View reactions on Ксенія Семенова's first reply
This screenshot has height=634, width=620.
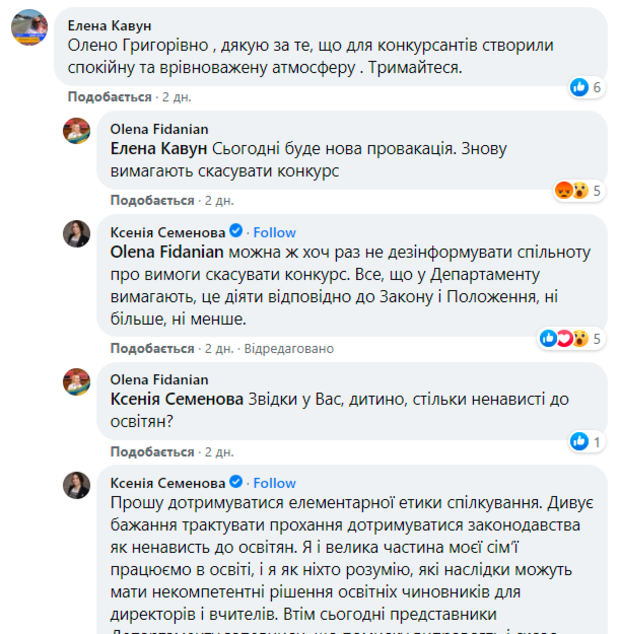(x=560, y=338)
